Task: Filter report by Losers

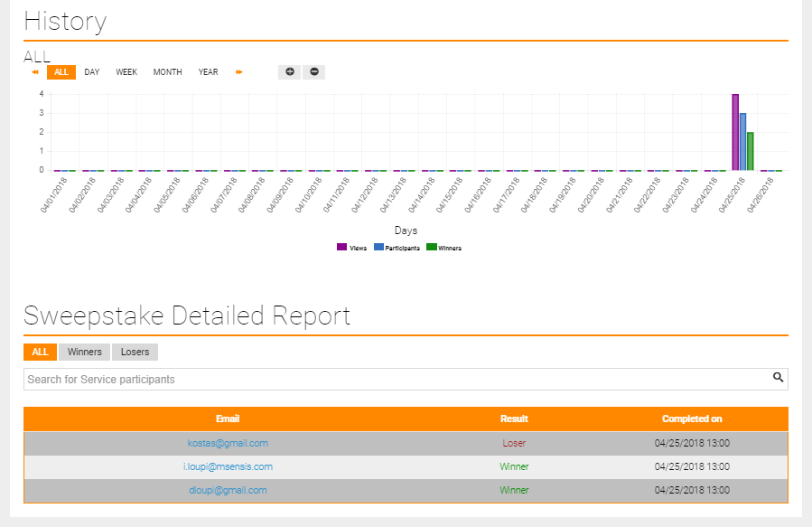Action: pos(135,352)
